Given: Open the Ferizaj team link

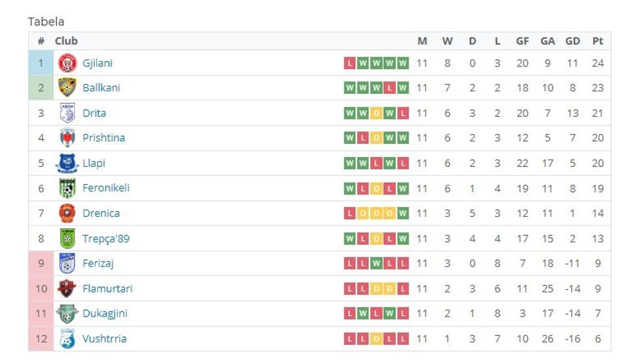Looking at the screenshot, I should coord(99,263).
